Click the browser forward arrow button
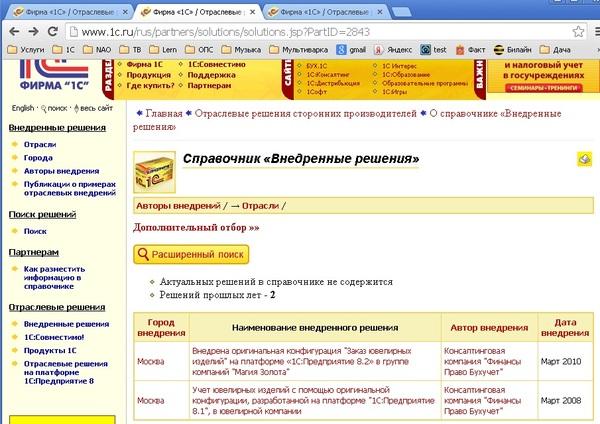This screenshot has width=600, height=424. pos(32,30)
